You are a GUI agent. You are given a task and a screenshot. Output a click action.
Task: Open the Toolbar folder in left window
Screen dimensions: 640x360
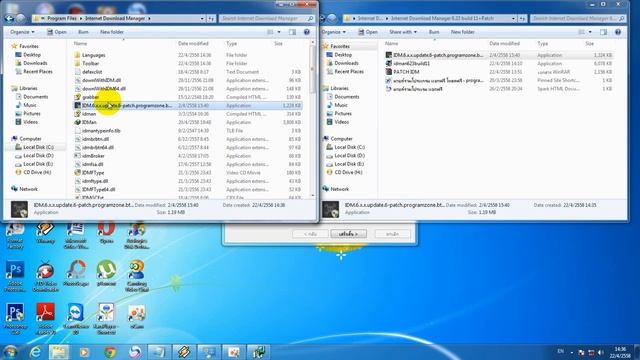pos(90,63)
